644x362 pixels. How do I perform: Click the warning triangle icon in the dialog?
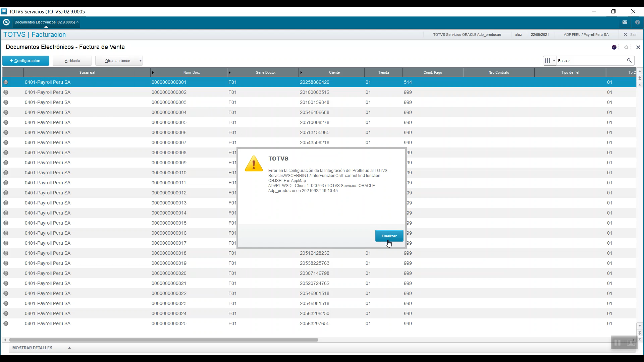254,164
